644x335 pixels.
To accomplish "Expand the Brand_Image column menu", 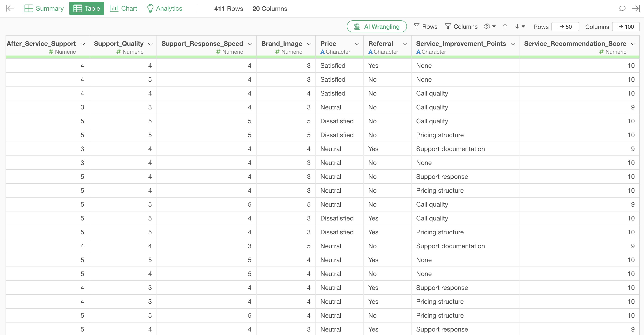I will click(x=309, y=44).
